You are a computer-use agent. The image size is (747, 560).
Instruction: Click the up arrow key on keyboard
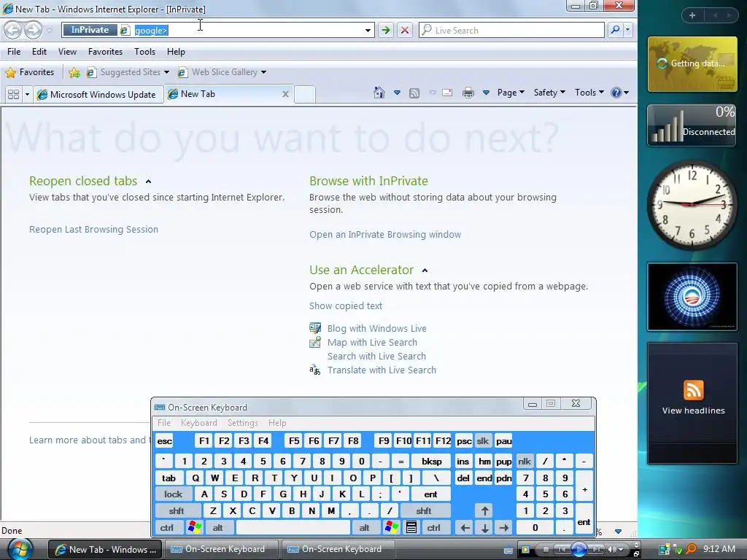coord(485,511)
